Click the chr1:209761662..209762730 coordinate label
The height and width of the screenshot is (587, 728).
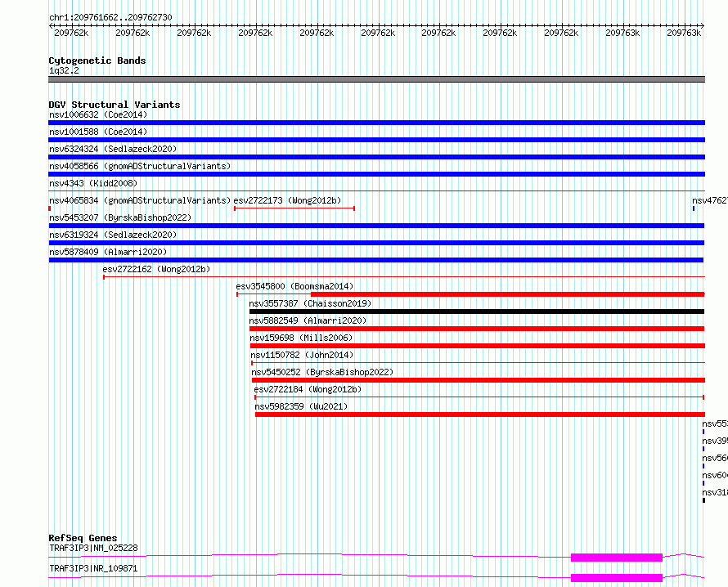click(x=110, y=17)
